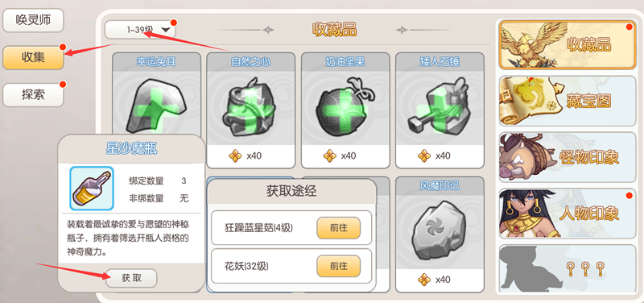Open the 藏宝图 category
This screenshot has height=303, width=644.
coord(568,101)
